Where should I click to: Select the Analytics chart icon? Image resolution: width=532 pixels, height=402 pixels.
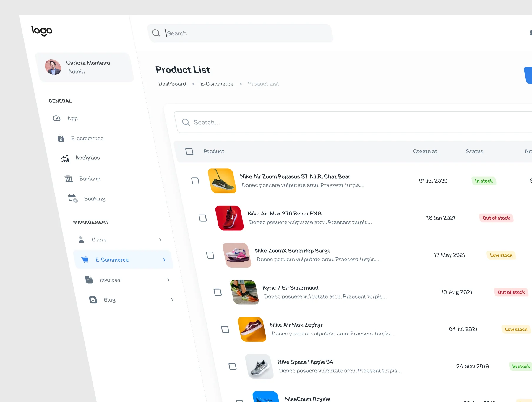(x=65, y=158)
